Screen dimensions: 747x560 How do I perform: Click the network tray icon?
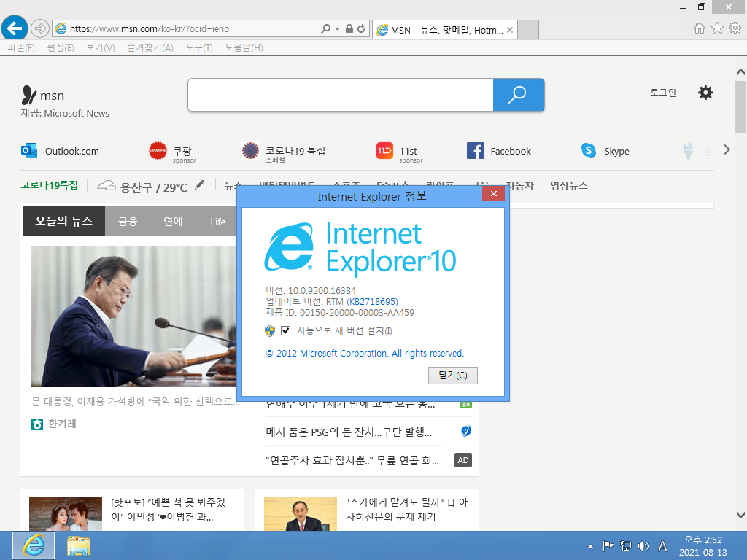[x=625, y=545]
